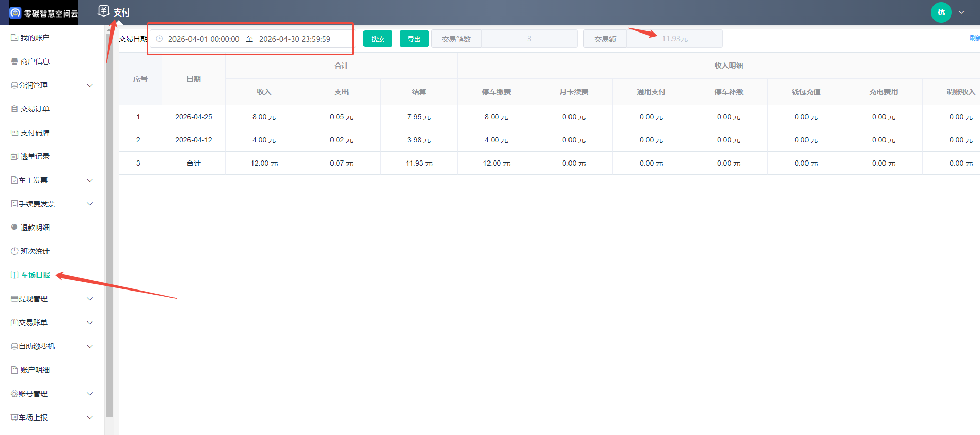The image size is (980, 435).
Task: Click the green 搜索 button
Action: tap(378, 39)
